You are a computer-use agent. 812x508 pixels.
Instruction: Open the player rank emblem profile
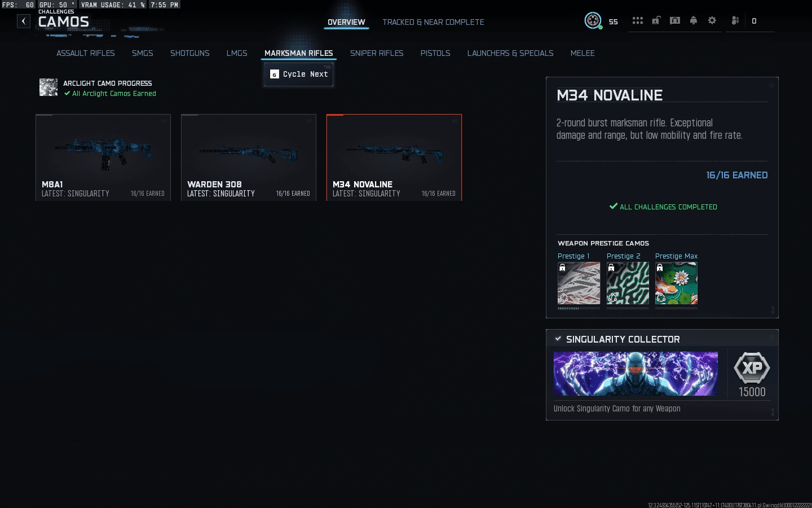(593, 21)
